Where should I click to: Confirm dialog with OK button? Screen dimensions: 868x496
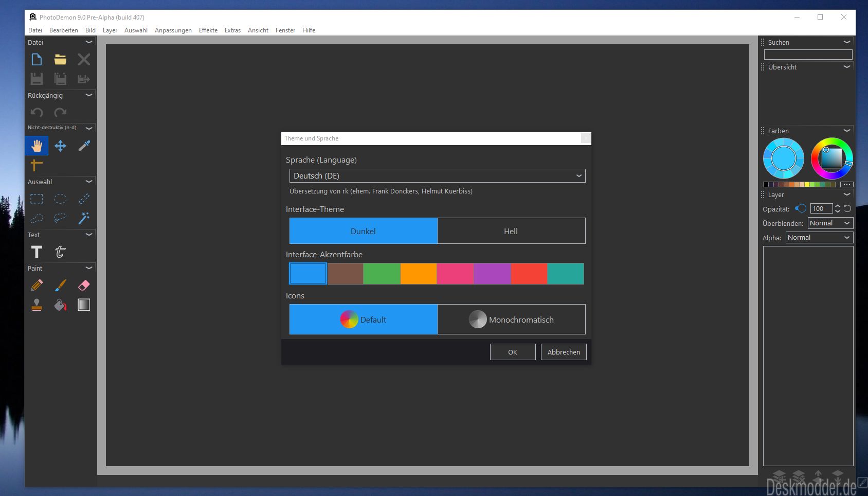pos(513,352)
